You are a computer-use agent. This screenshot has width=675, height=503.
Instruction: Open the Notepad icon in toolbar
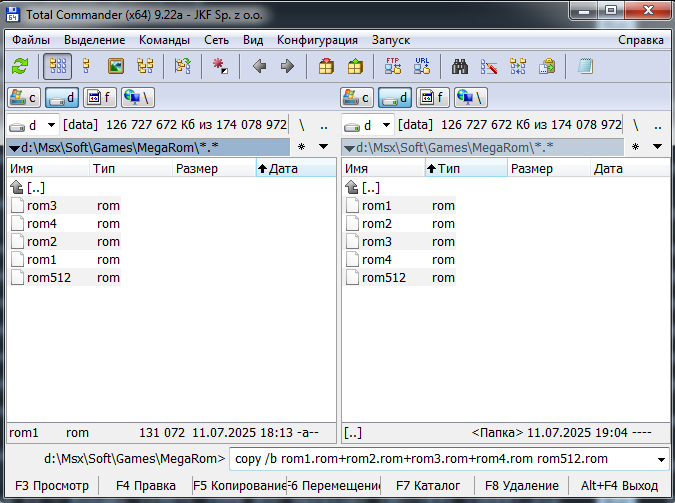pos(585,66)
